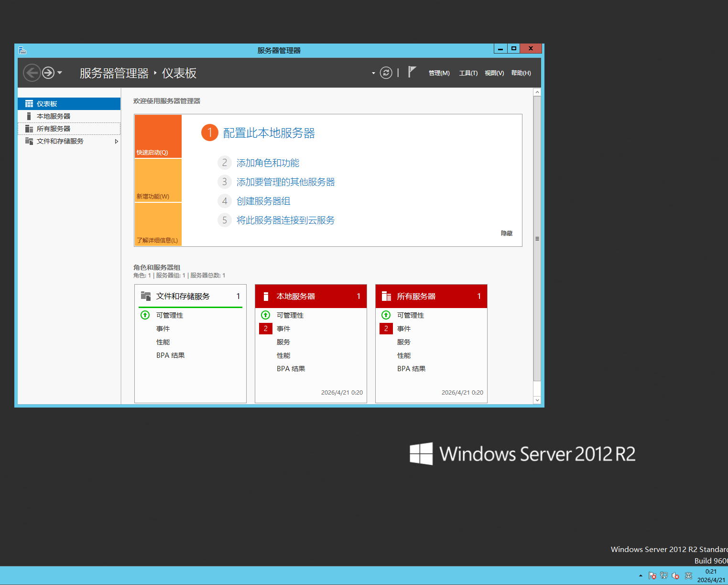Click red alert badge 2 in 所有服务器 tile
Screen dimensions: 728x585
tap(386, 329)
